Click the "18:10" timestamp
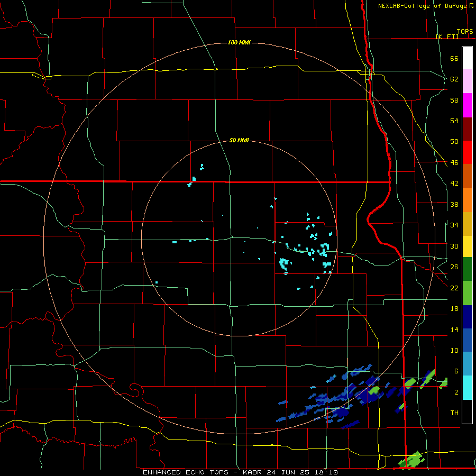This screenshot has height=476, width=476. click(326, 472)
